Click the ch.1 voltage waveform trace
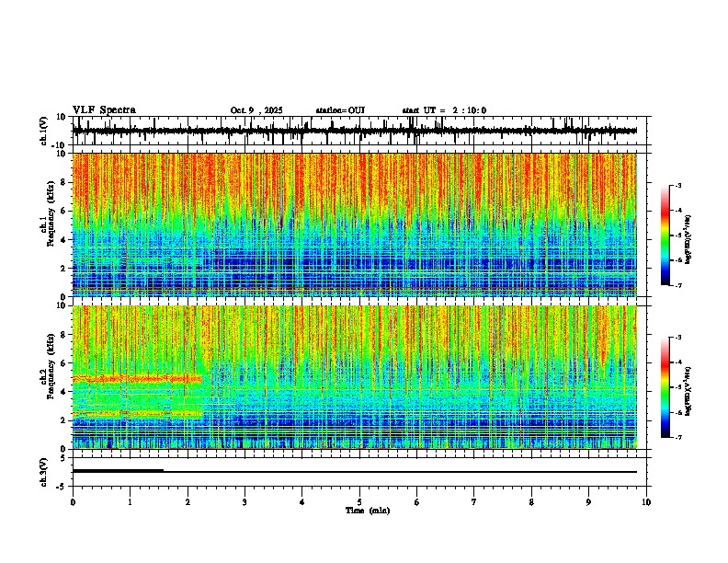728x563 pixels. coord(355,131)
